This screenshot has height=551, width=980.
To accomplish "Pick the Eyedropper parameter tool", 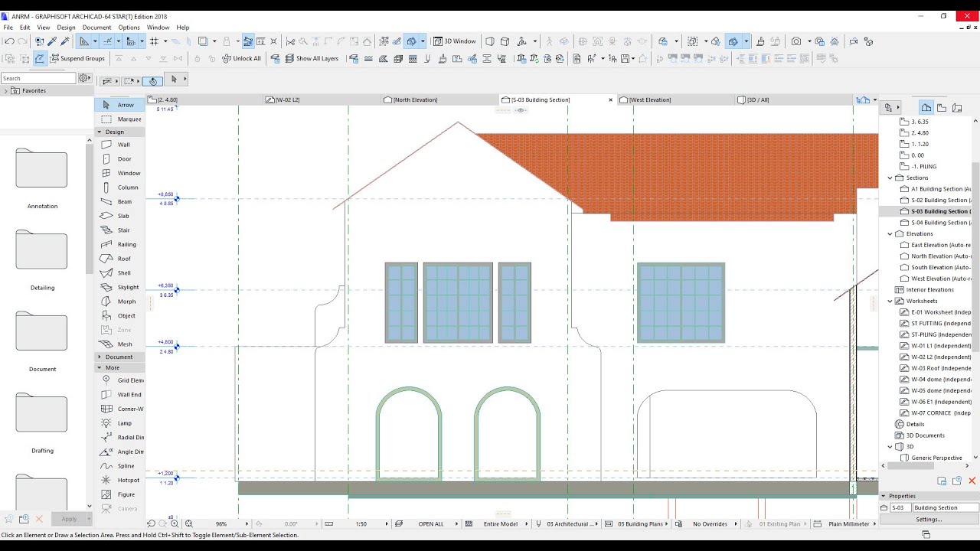I will [x=51, y=41].
